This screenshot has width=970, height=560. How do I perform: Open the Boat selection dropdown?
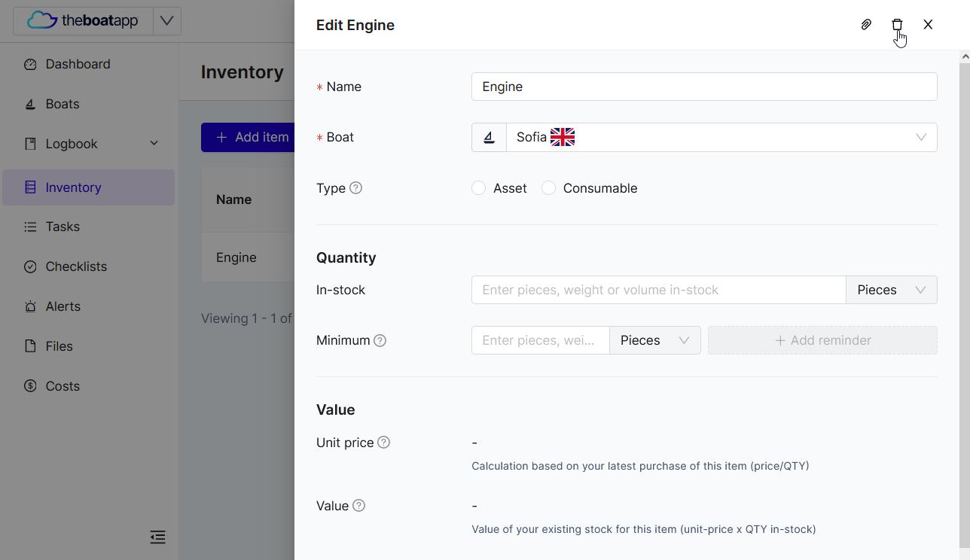[721, 137]
